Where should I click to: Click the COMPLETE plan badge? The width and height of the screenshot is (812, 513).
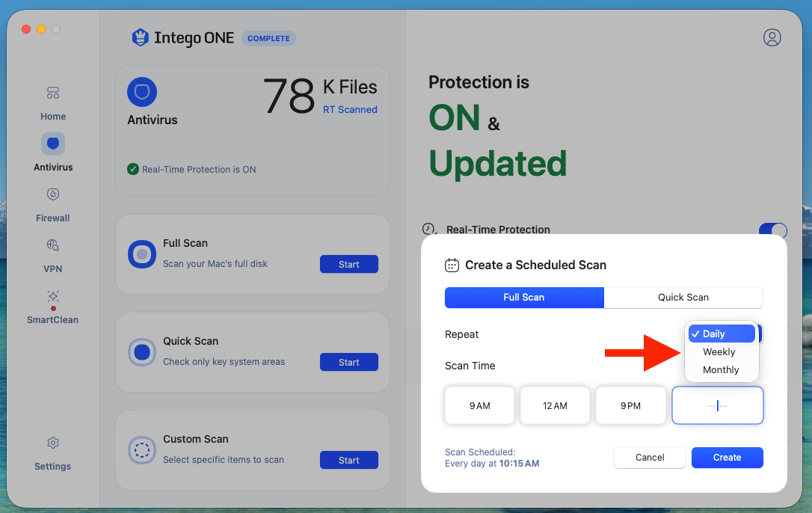pos(268,38)
